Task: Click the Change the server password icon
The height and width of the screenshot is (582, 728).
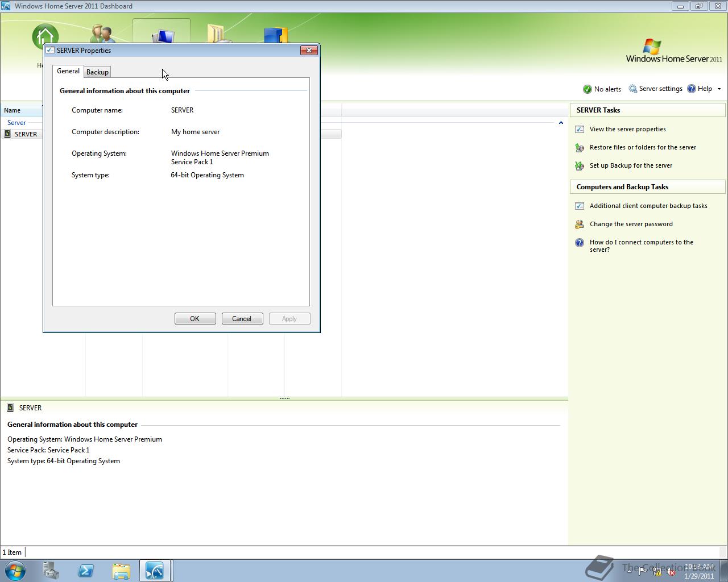Action: click(x=580, y=224)
